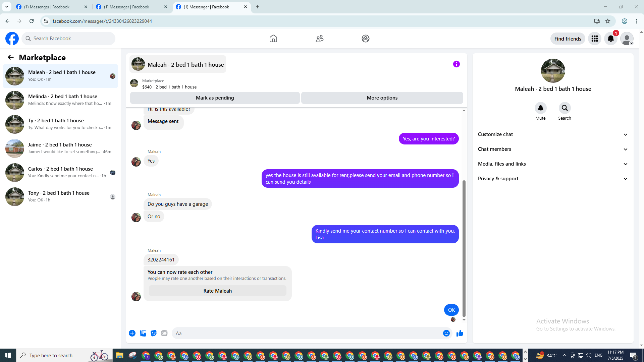644x362 pixels.
Task: Open more actions plus icon
Action: click(x=132, y=333)
